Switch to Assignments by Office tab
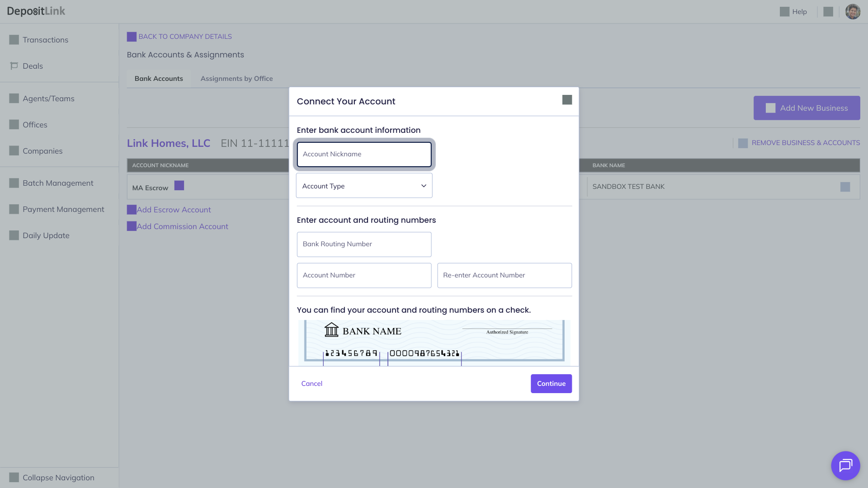 [236, 79]
